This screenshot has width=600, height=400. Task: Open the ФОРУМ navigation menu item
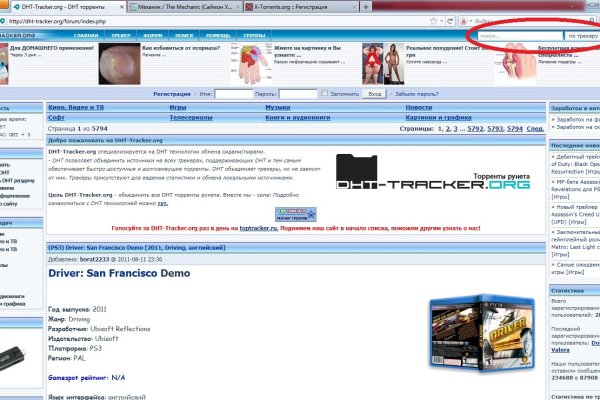[x=150, y=36]
